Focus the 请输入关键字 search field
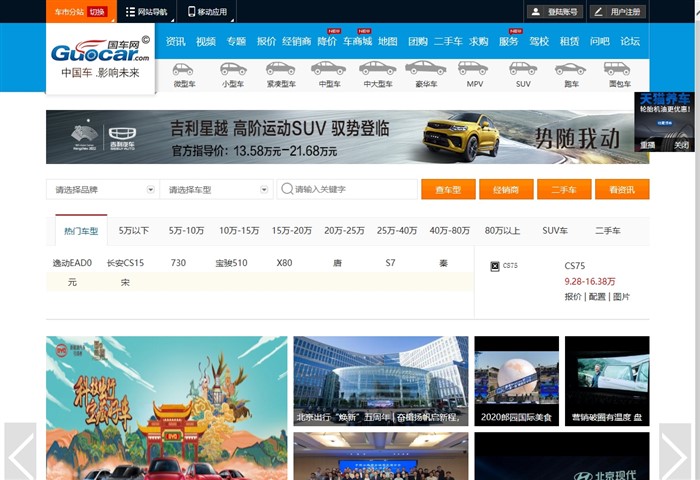Screen dimensions: 700x480 (347, 189)
